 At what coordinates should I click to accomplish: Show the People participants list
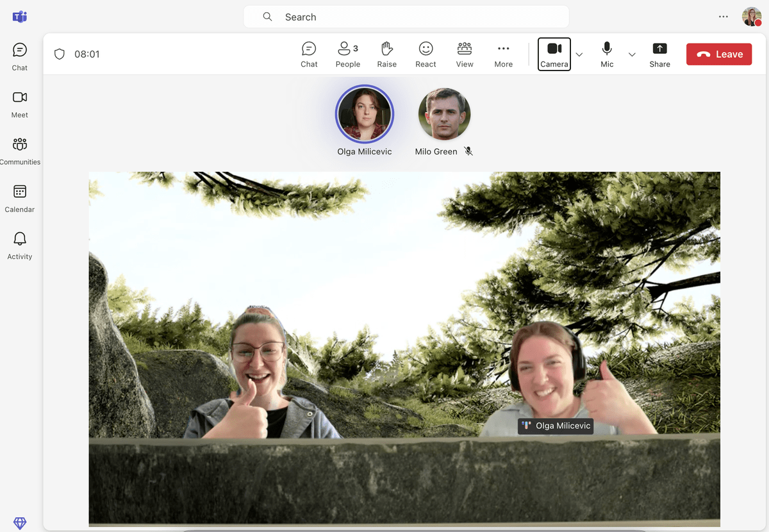pyautogui.click(x=347, y=54)
